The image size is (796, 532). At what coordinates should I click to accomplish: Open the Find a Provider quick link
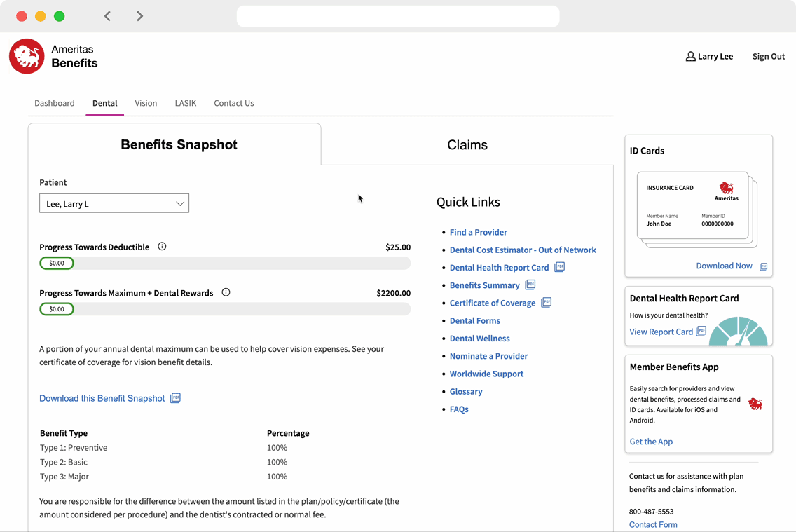(478, 232)
